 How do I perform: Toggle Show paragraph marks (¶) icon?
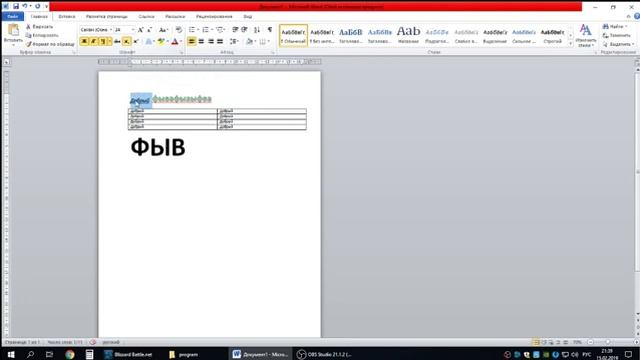(270, 30)
